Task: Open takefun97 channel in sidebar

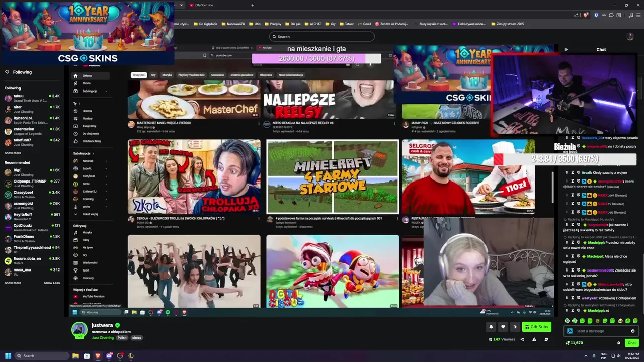Action: (32, 142)
